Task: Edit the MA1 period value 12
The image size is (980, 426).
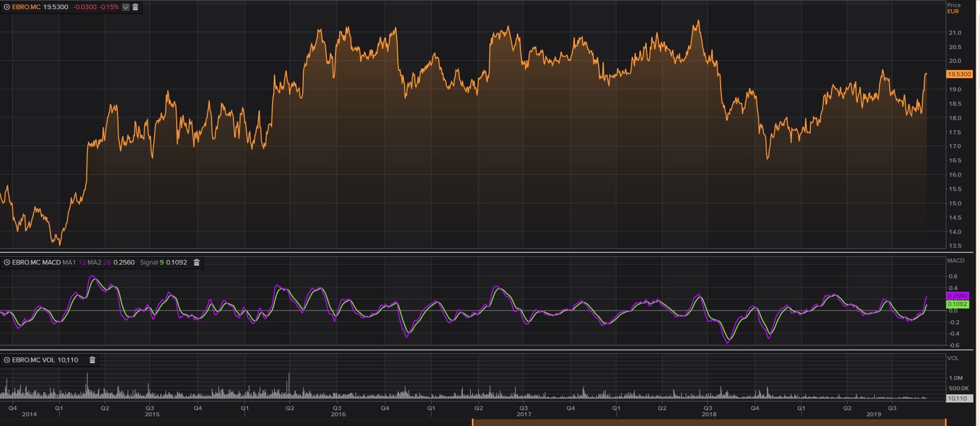Action: tap(82, 263)
